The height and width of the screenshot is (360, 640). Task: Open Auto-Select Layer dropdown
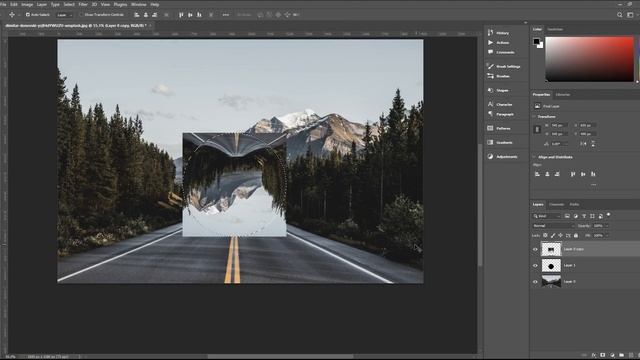point(64,15)
